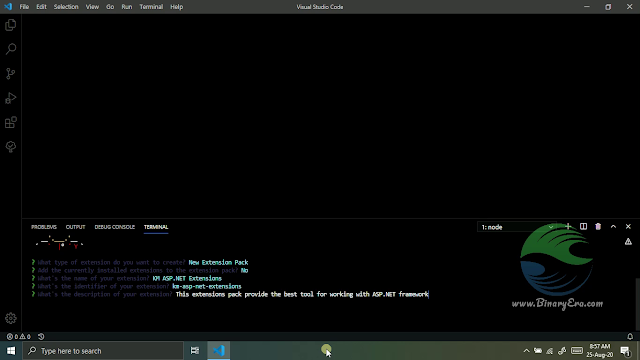Close the terminal panel
The image size is (640, 360).
coord(628,227)
